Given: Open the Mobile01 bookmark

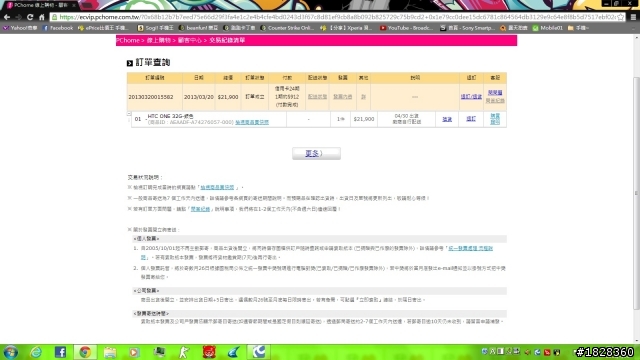Looking at the screenshot, I should (x=548, y=28).
